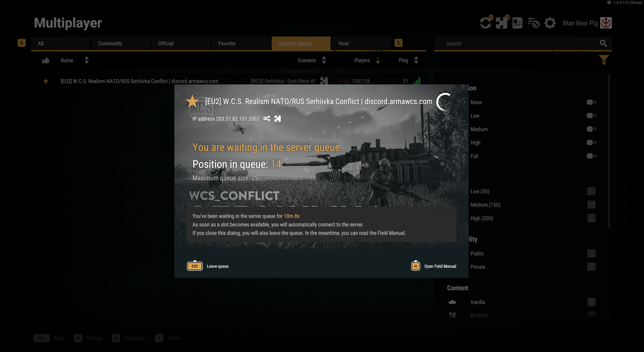Check the Private visibility checkbox
Image resolution: width=644 pixels, height=352 pixels.
click(591, 267)
